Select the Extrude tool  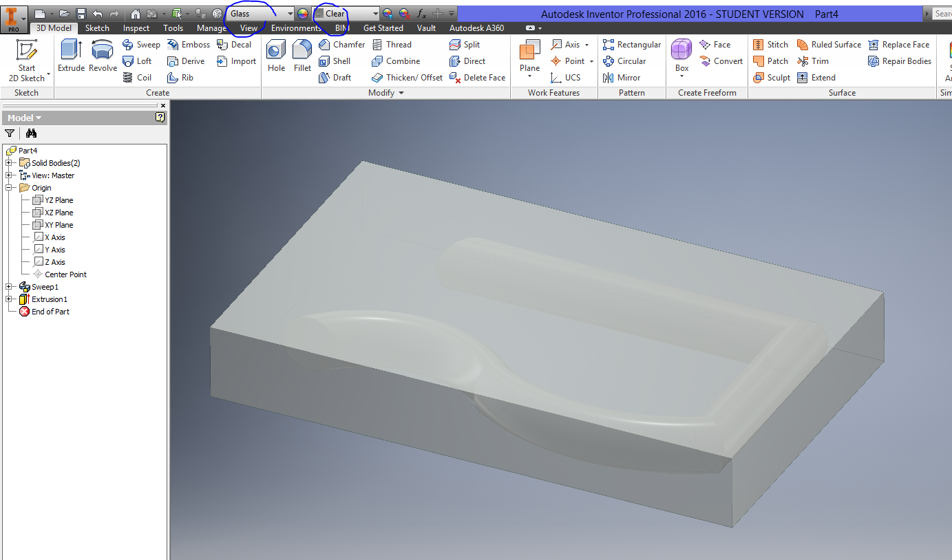[x=71, y=56]
